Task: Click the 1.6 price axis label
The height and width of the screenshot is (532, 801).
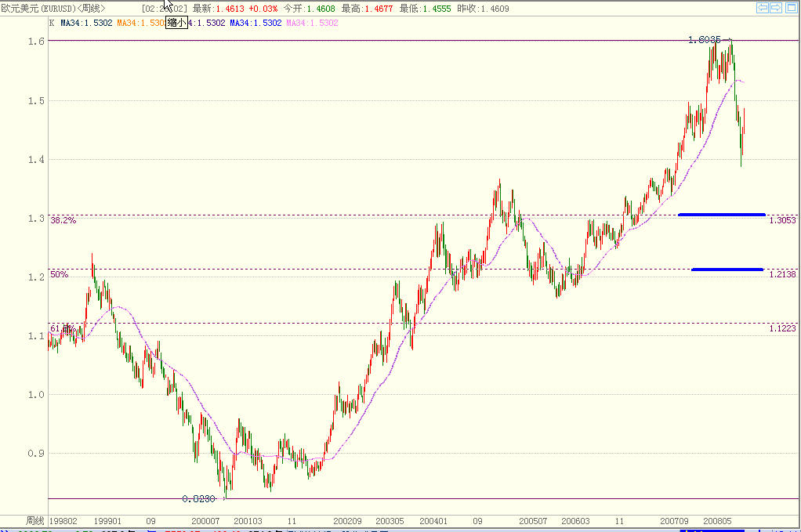Action: 36,42
